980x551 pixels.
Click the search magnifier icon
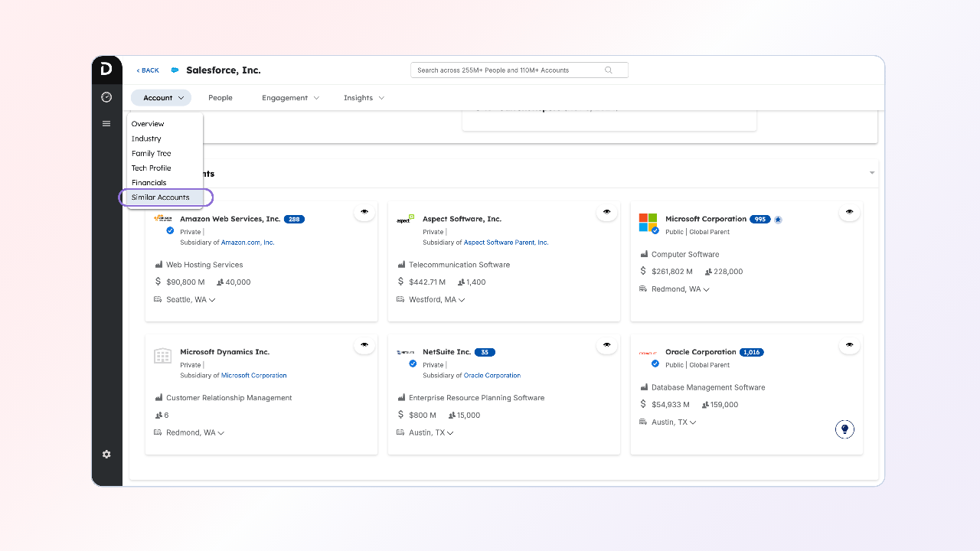click(x=609, y=70)
